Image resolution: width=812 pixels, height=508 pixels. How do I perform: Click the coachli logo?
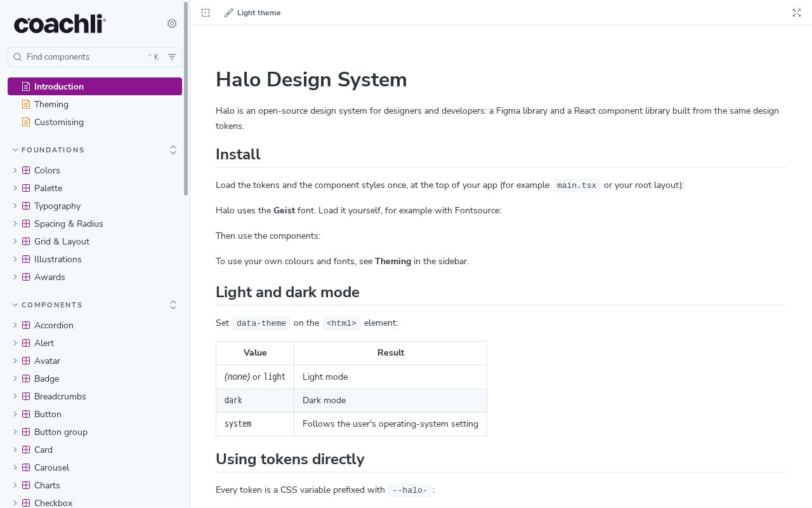60,23
